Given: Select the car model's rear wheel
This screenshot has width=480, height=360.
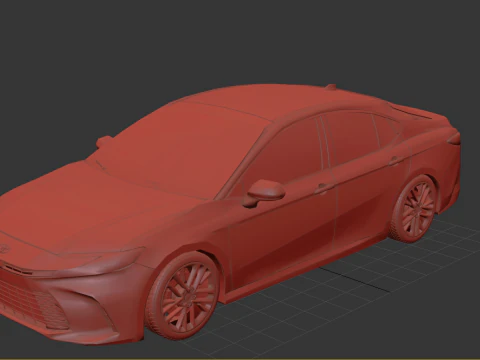Looking at the screenshot, I should pyautogui.click(x=413, y=208).
